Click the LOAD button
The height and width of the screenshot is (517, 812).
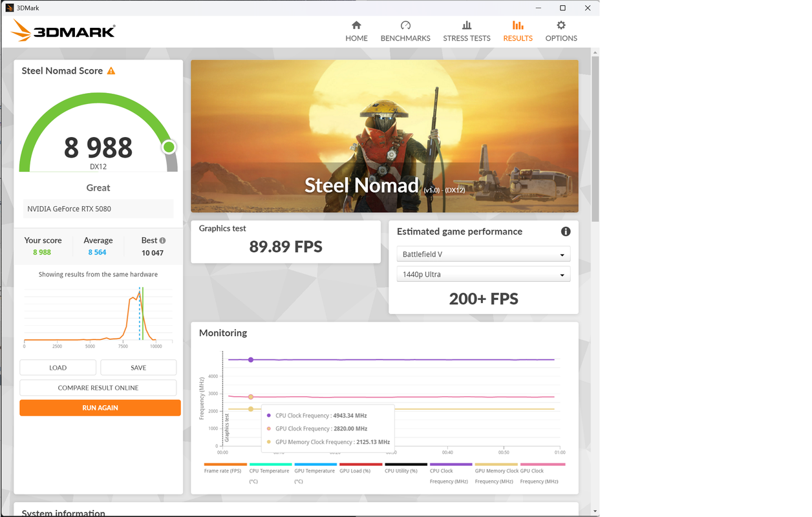point(58,368)
